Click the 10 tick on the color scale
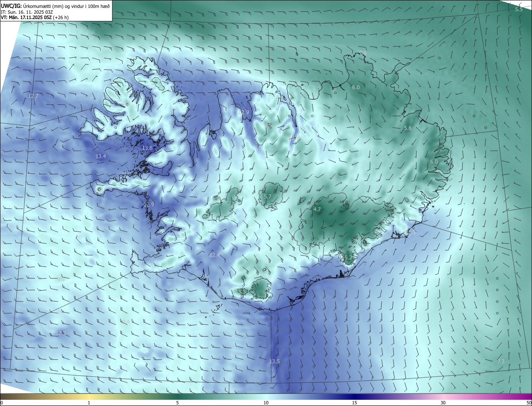 (266, 403)
